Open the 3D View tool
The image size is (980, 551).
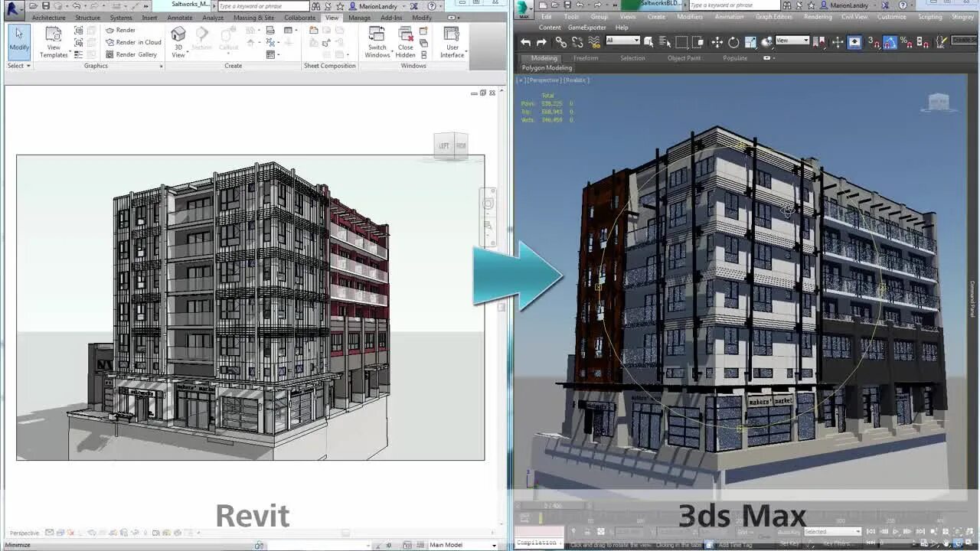tap(178, 42)
